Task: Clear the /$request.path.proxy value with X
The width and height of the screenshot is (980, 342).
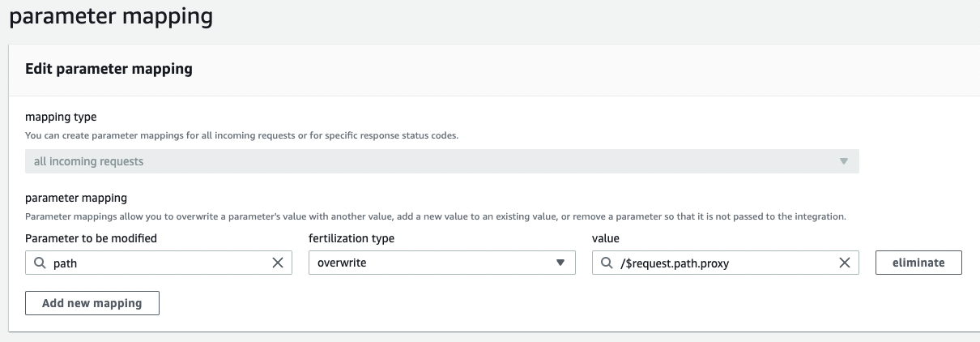Action: [x=844, y=263]
